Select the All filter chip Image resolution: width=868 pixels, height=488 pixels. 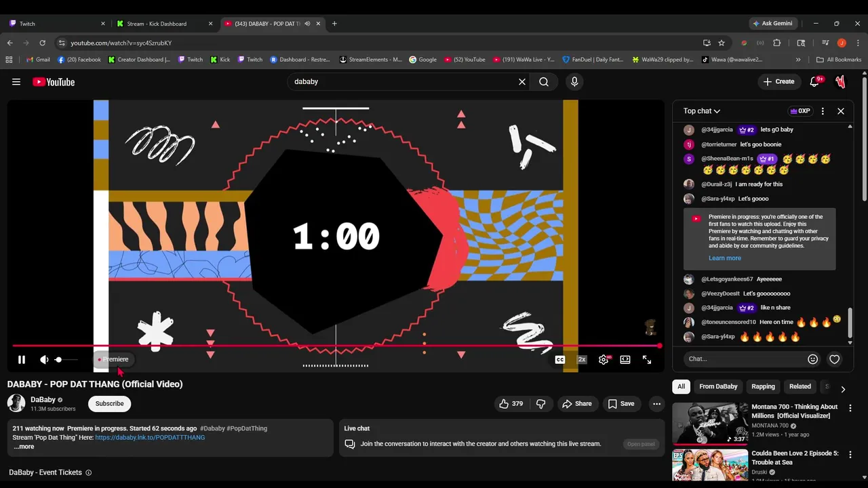click(x=682, y=386)
